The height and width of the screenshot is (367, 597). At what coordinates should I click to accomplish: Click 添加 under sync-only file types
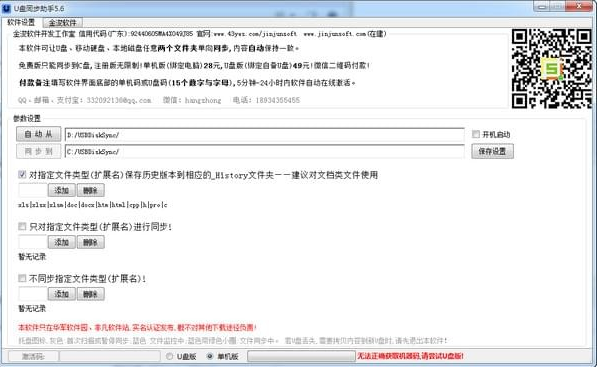point(62,242)
